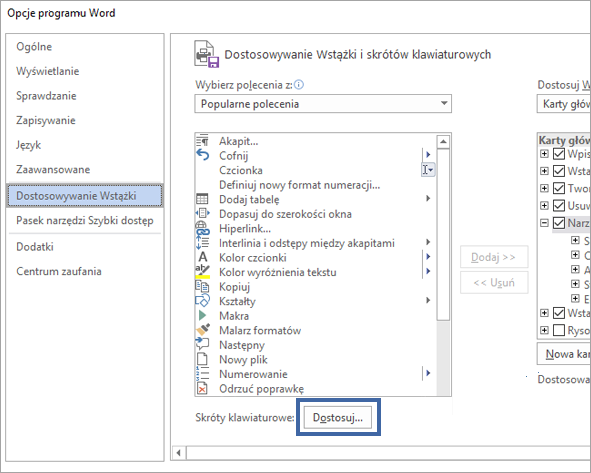
Task: Click the Odrzuć poprawkę red X icon
Action: (x=202, y=388)
